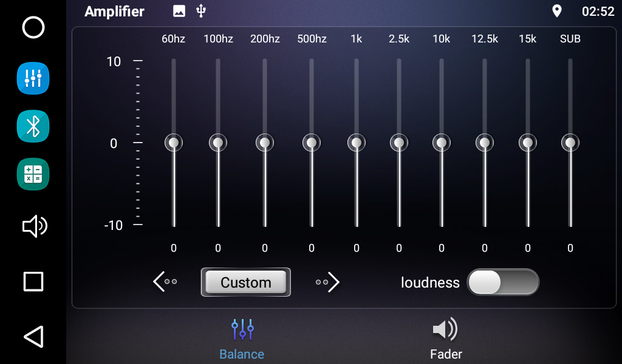
Task: Go to next equalizer preset arrow
Action: pos(328,282)
